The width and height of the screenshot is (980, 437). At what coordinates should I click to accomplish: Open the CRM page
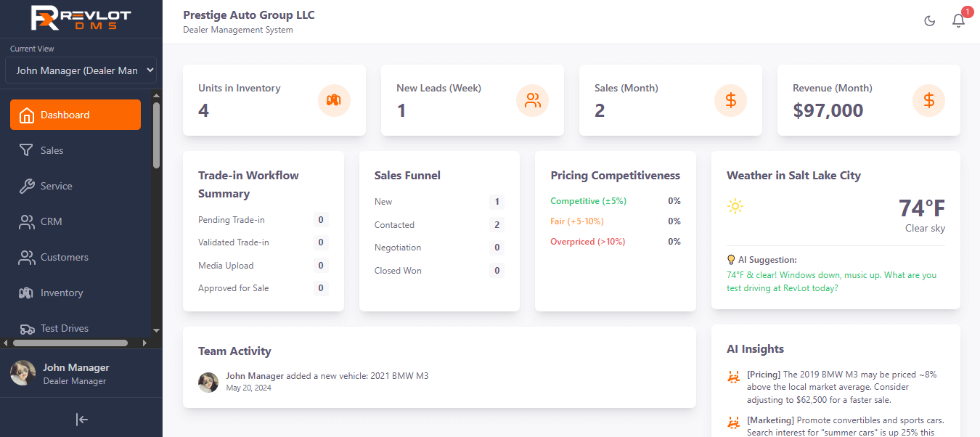[51, 221]
